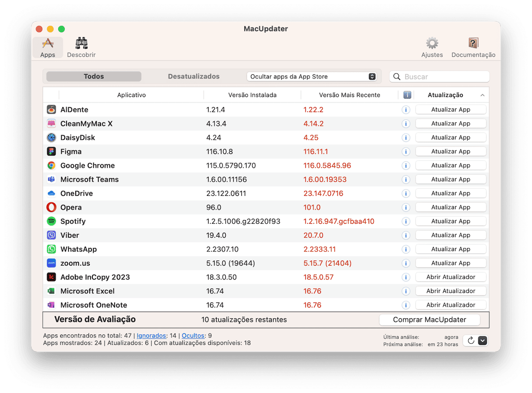The width and height of the screenshot is (532, 393).
Task: Click the Viber app icon
Action: [x=52, y=236]
